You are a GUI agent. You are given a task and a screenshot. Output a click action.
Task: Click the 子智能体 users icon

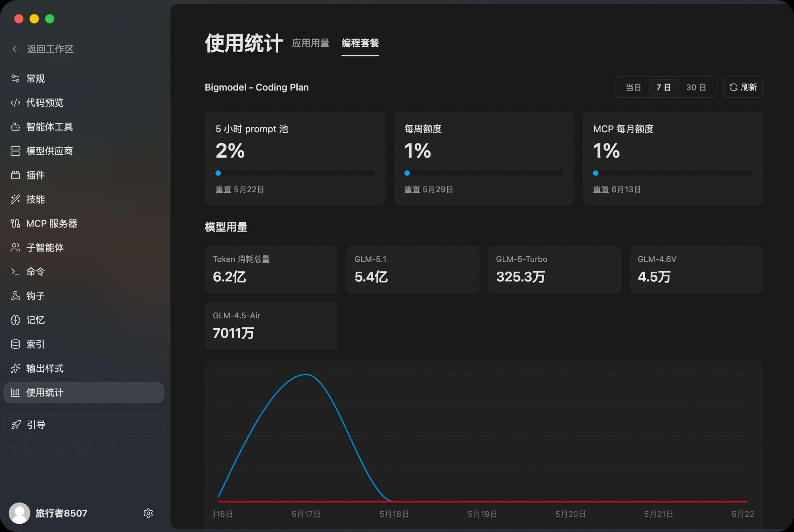tap(15, 248)
